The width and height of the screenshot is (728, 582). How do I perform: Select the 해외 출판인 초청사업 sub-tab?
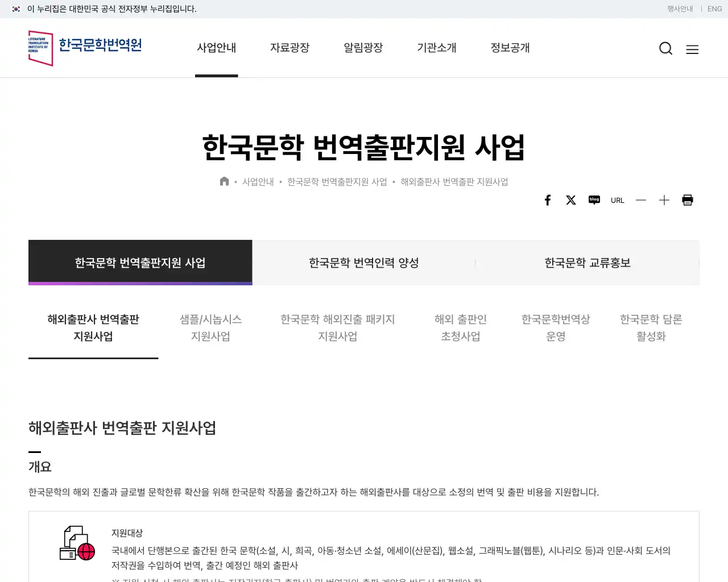(460, 327)
